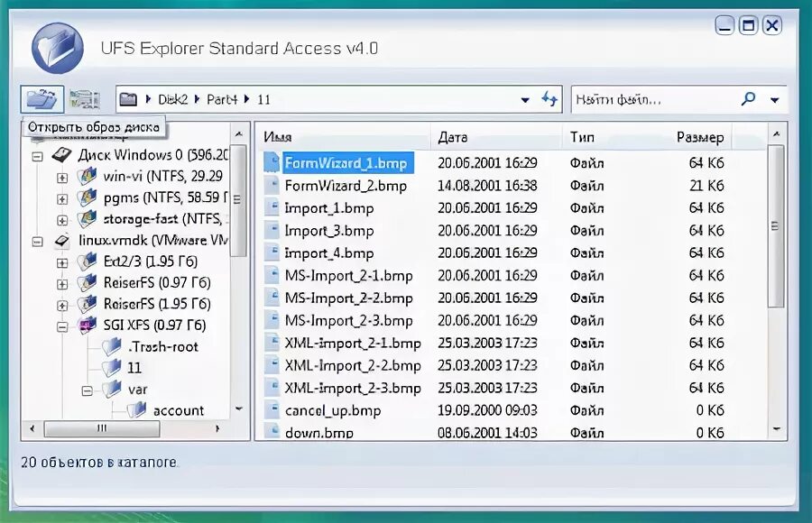Click the Windows disk 0 drive icon
The width and height of the screenshot is (812, 523).
click(x=61, y=154)
